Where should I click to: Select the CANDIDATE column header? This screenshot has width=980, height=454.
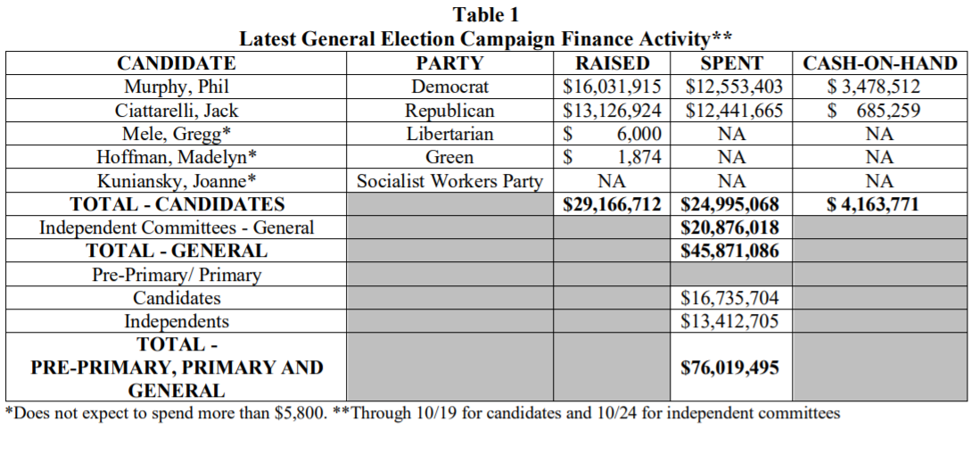click(x=177, y=63)
